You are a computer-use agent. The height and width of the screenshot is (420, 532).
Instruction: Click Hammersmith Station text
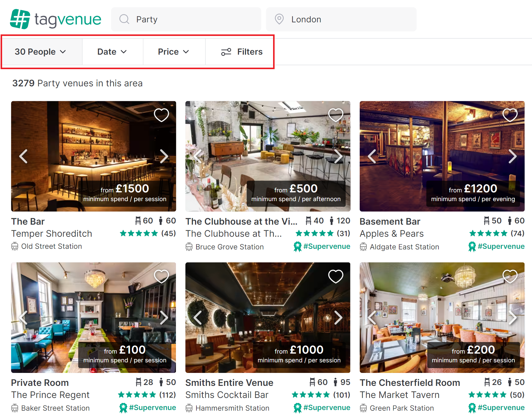point(232,408)
